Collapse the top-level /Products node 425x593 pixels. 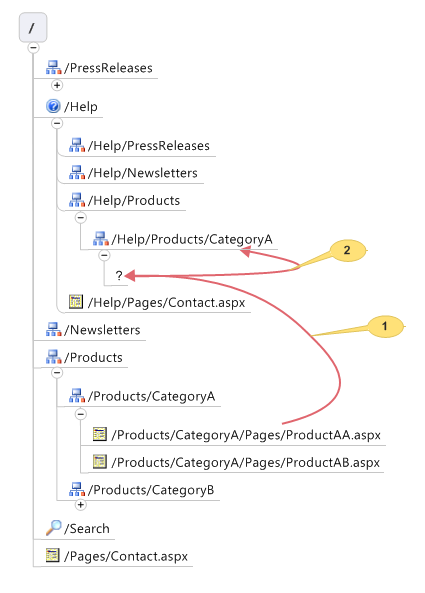(57, 373)
